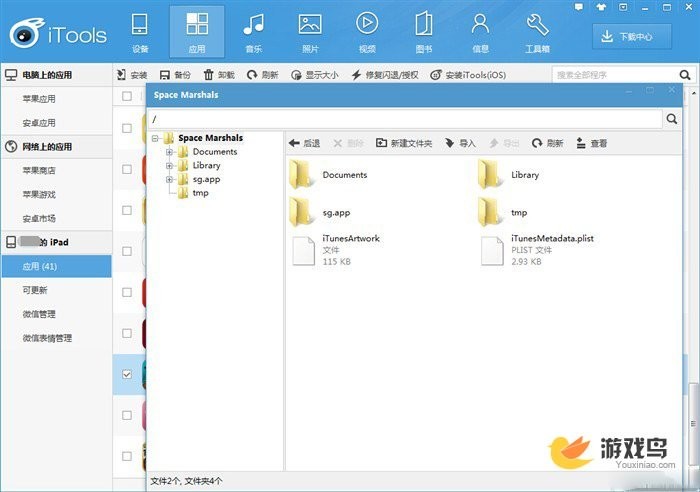This screenshot has width=700, height=492.
Task: Click the main toolbar 刷新 refresh button
Action: click(x=262, y=75)
